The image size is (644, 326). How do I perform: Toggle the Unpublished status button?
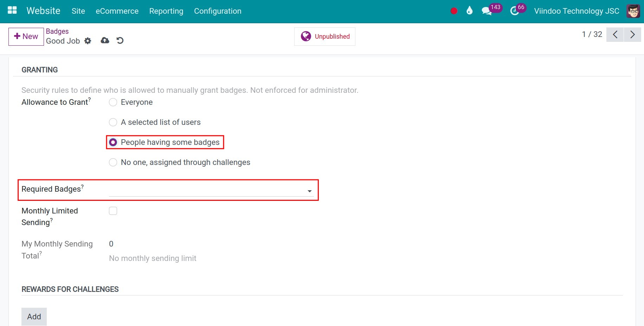(x=325, y=37)
